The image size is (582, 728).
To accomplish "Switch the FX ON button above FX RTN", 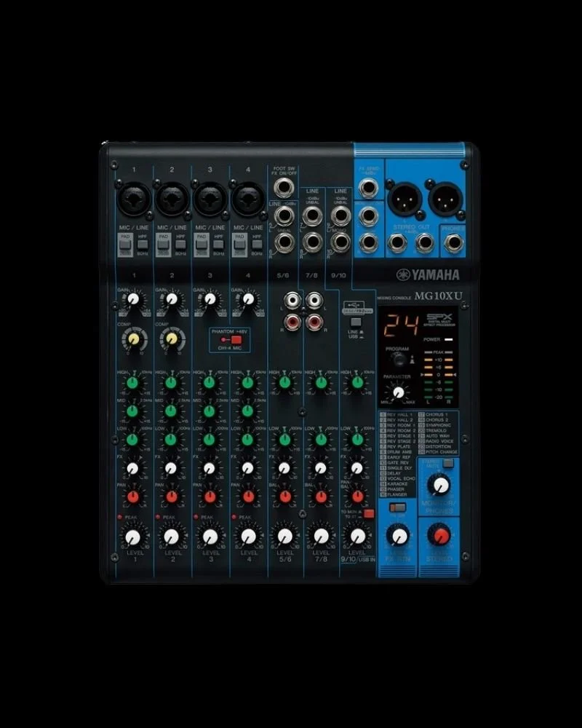I will pyautogui.click(x=397, y=507).
